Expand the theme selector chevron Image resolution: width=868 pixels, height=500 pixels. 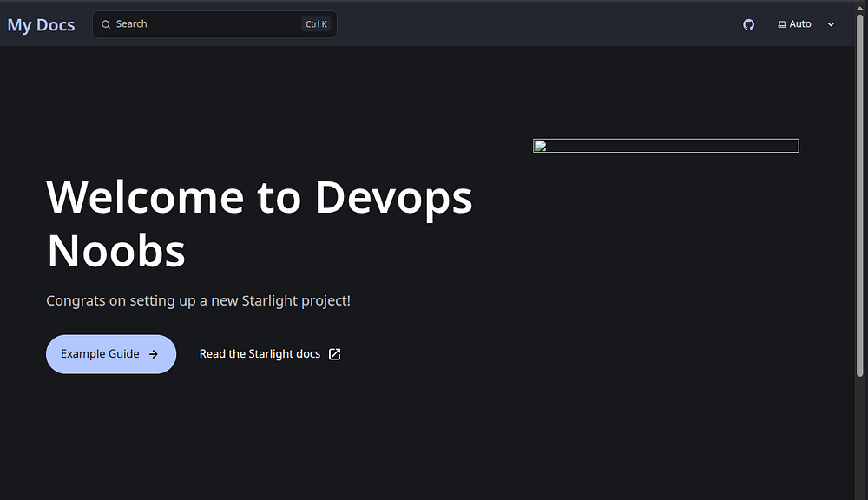[x=831, y=24]
